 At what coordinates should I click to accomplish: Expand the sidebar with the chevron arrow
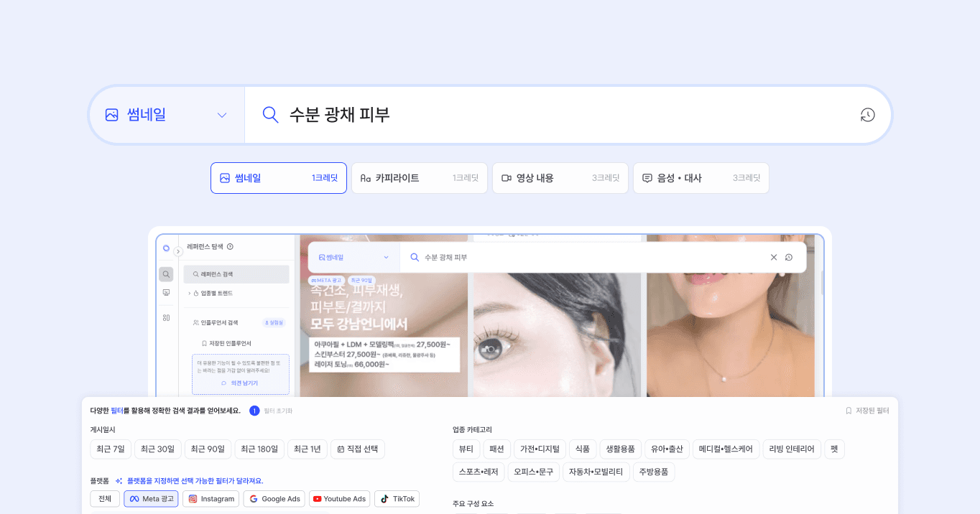click(178, 251)
